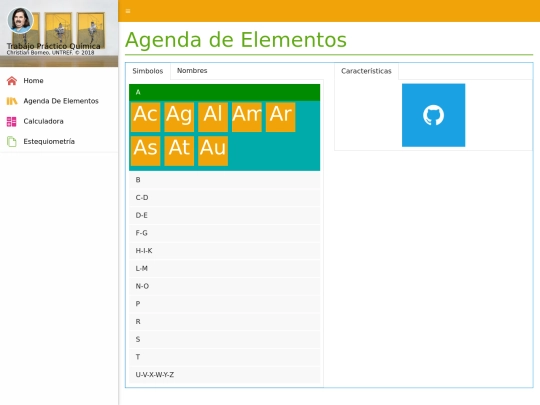Select the Caracteristicas tab
The height and width of the screenshot is (405, 540).
(366, 71)
